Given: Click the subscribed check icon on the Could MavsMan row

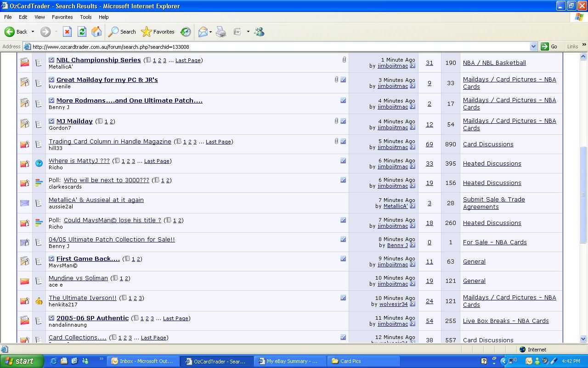Looking at the screenshot, I should pyautogui.click(x=343, y=220).
